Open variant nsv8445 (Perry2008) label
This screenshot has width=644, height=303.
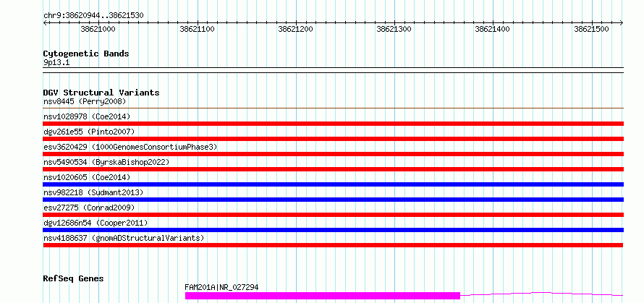(84, 101)
